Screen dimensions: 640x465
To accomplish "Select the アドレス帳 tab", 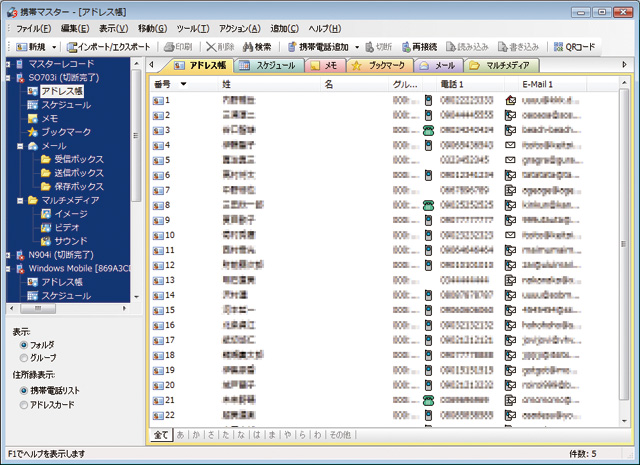I will [200, 65].
